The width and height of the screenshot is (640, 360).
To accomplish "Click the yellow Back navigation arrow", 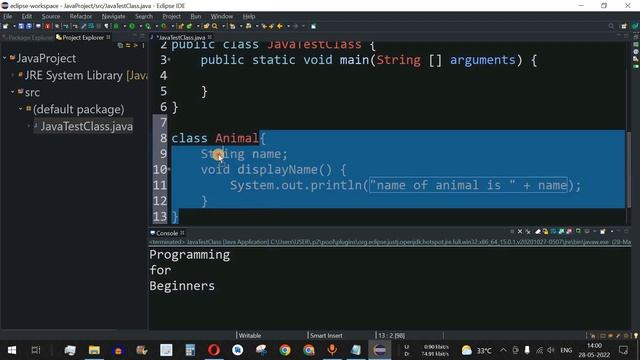I will tap(280, 26).
